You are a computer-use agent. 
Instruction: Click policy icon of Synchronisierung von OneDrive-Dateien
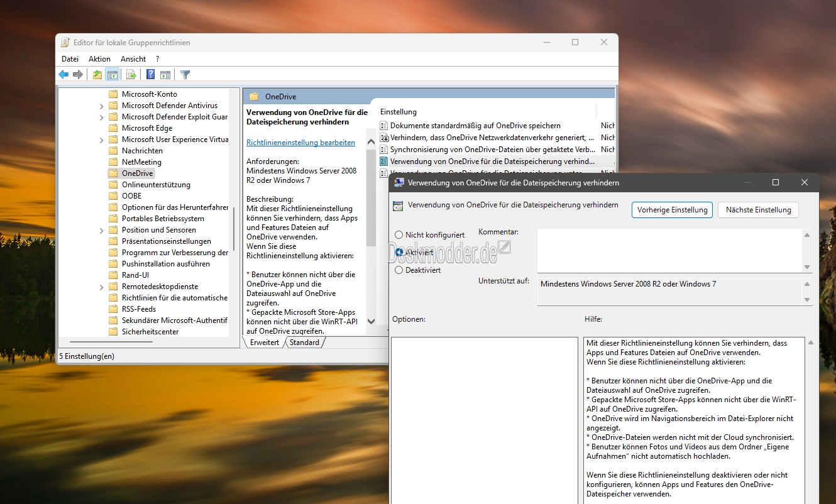tap(385, 150)
